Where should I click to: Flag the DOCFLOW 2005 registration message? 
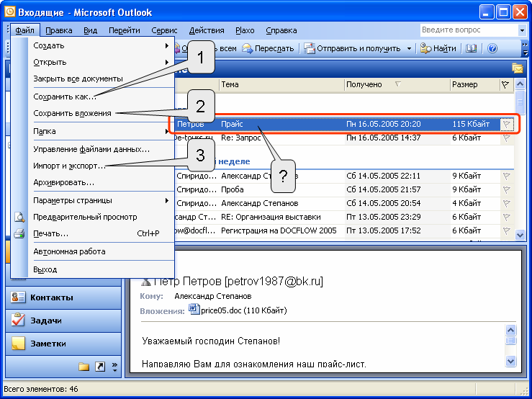[x=507, y=230]
